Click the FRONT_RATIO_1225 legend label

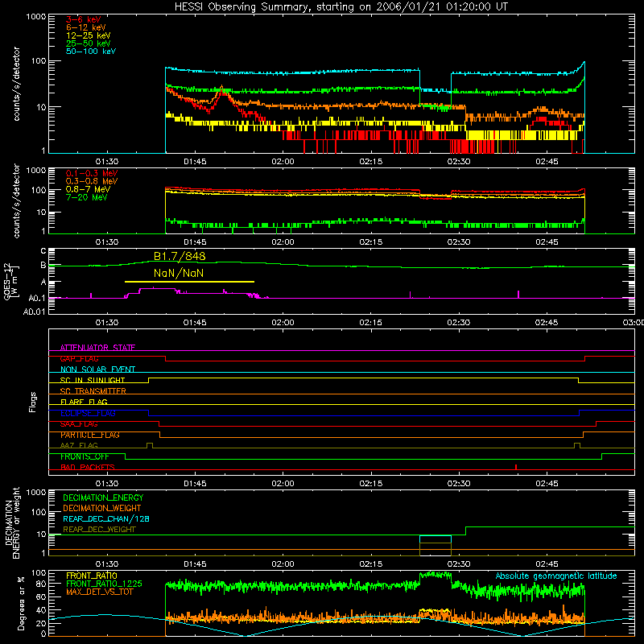tap(104, 584)
